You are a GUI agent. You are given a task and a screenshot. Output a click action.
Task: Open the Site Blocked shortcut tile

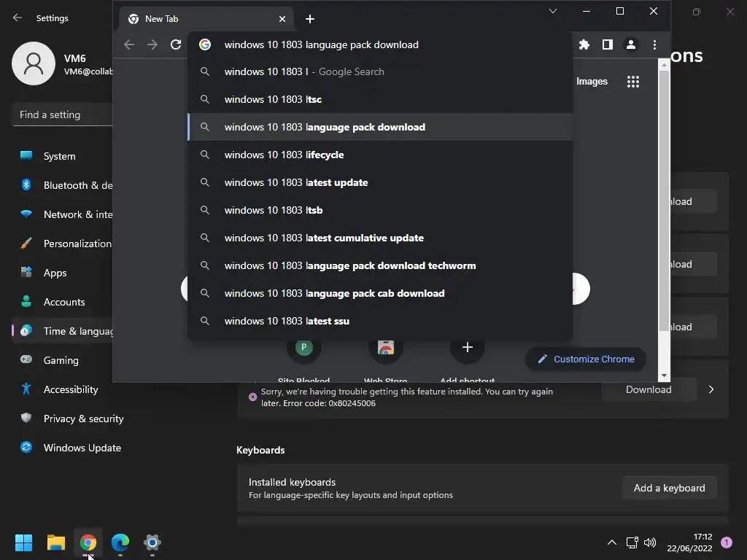304,347
